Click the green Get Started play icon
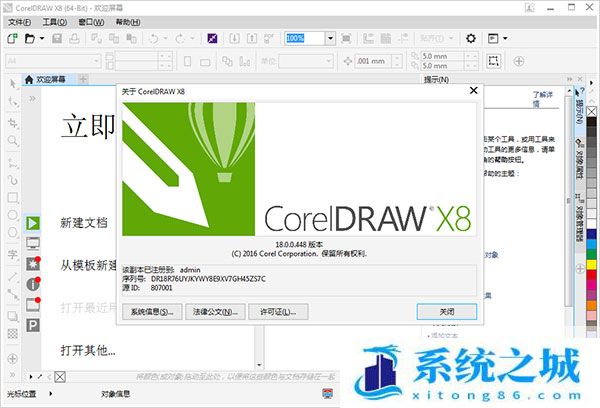This screenshot has height=408, width=600. click(33, 223)
